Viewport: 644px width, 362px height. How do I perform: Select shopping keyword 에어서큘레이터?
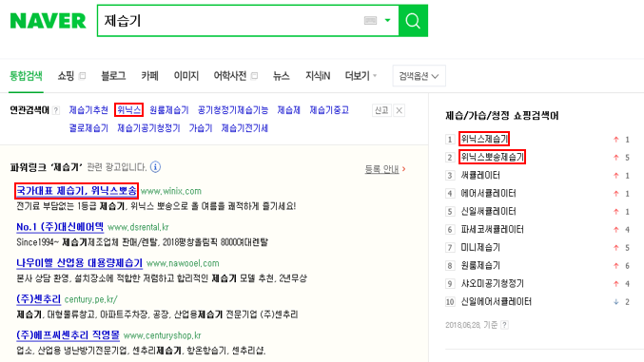tap(488, 193)
